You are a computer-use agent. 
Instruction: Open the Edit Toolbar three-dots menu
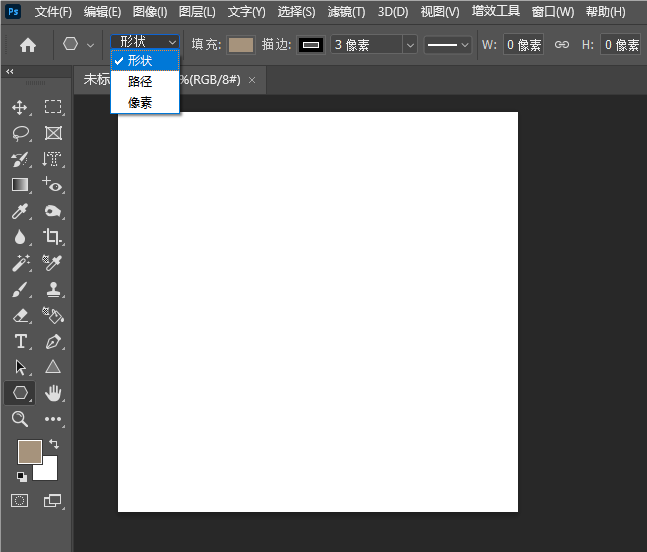click(x=53, y=419)
